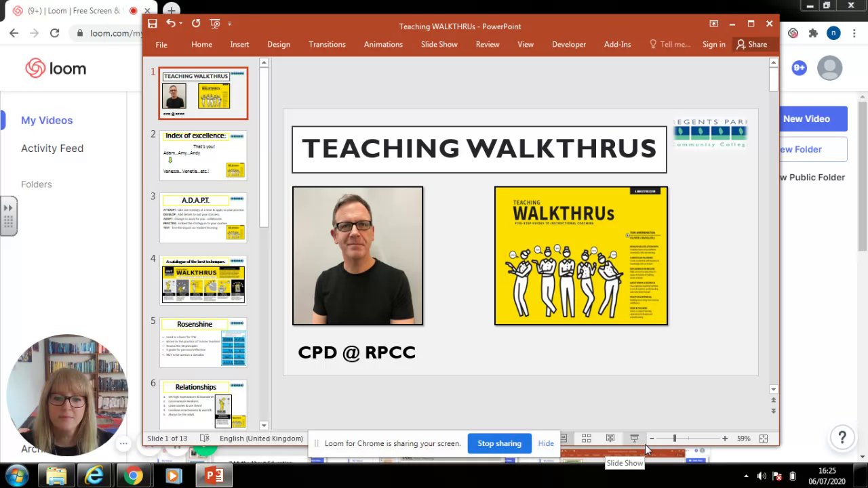Image resolution: width=868 pixels, height=488 pixels.
Task: Switch to the Home ribbon tab
Action: click(201, 44)
